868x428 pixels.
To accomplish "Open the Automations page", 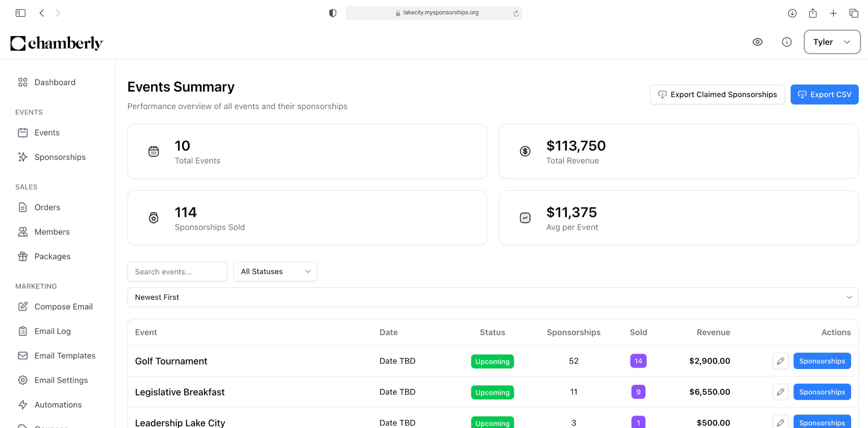I will (58, 404).
